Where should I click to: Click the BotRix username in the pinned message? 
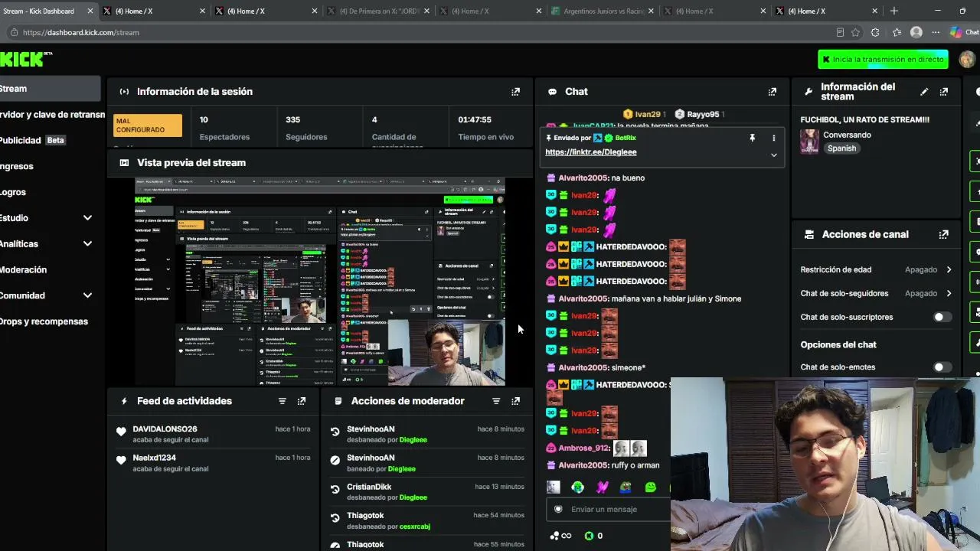pyautogui.click(x=626, y=138)
